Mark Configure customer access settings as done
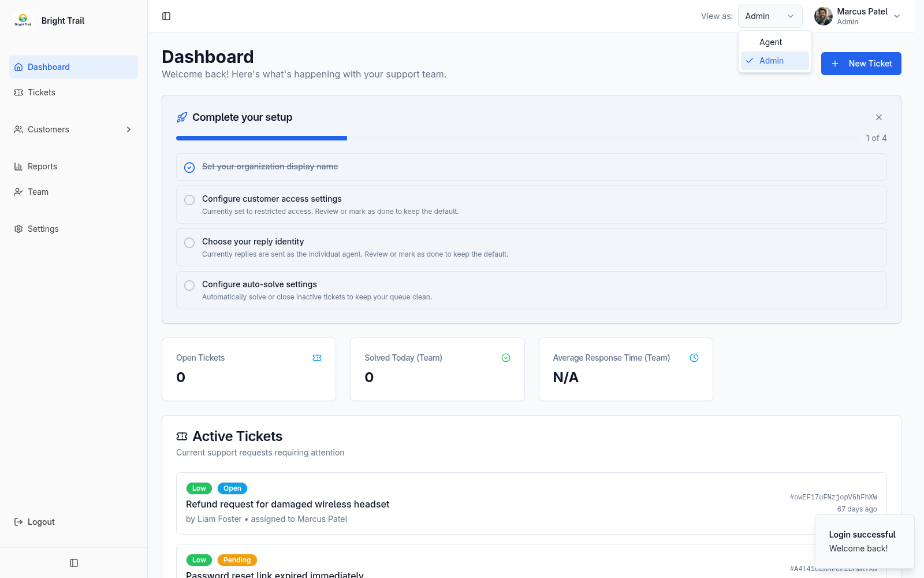 [x=189, y=200]
